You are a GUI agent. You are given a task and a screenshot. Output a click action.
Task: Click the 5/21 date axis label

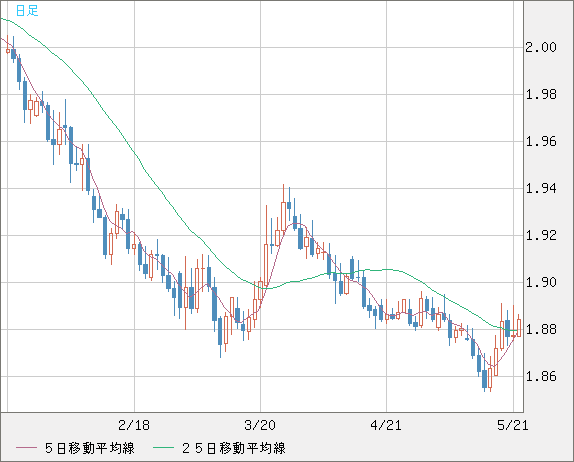point(512,425)
